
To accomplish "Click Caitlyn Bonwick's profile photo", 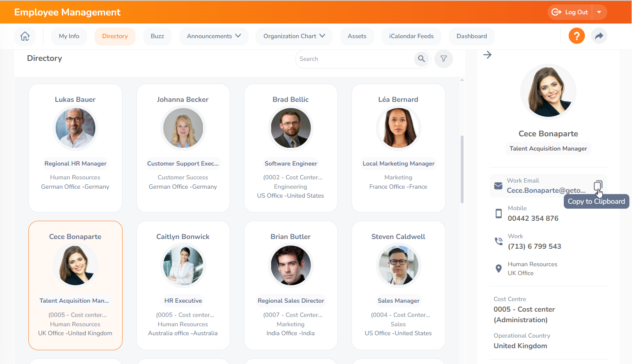I will point(183,265).
